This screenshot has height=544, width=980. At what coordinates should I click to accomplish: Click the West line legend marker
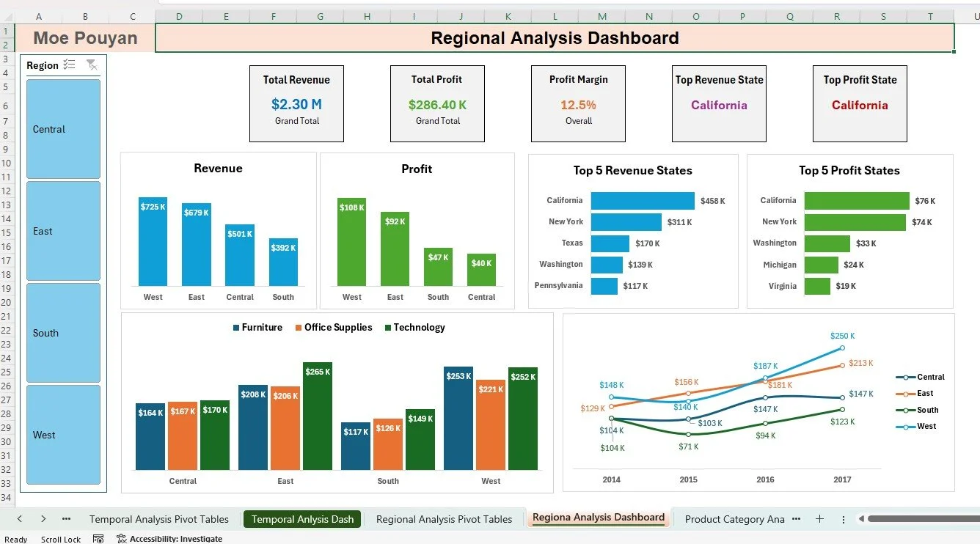point(906,427)
